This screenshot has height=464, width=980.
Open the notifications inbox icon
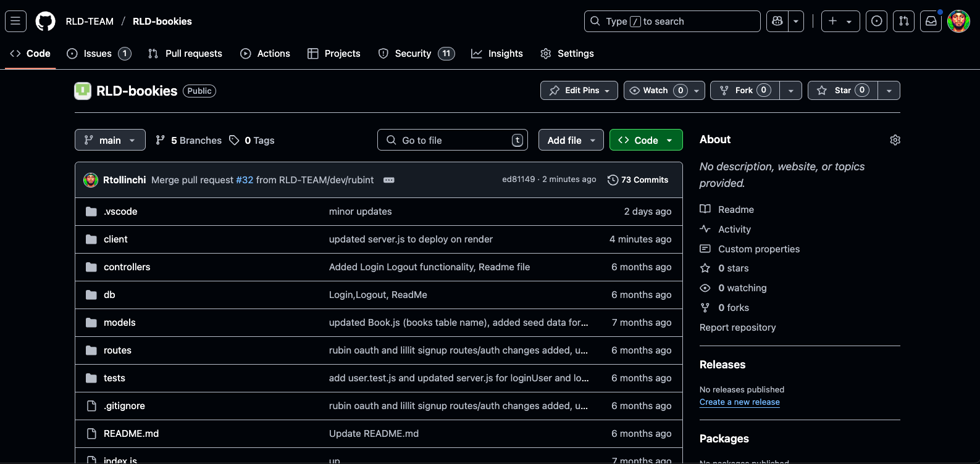[931, 21]
